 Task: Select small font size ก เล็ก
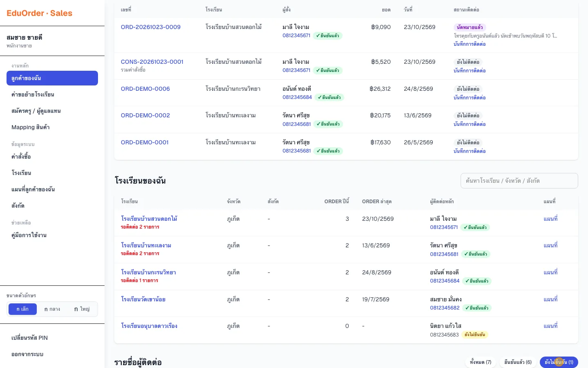22,309
